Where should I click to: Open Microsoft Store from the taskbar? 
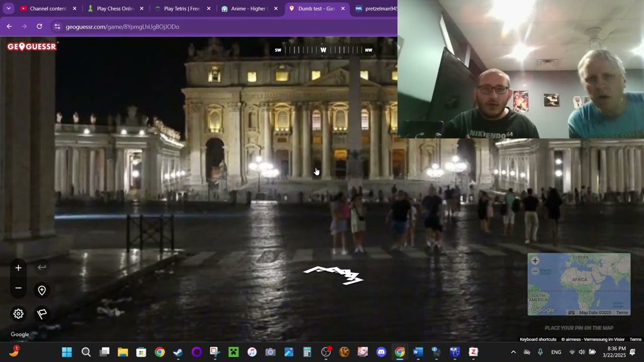(141, 352)
